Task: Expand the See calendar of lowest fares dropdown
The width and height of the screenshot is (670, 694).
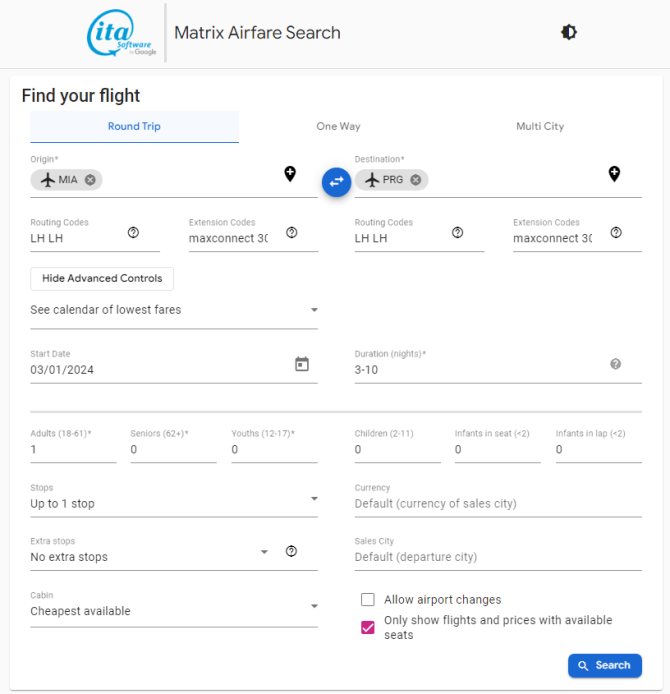Action: (x=174, y=310)
